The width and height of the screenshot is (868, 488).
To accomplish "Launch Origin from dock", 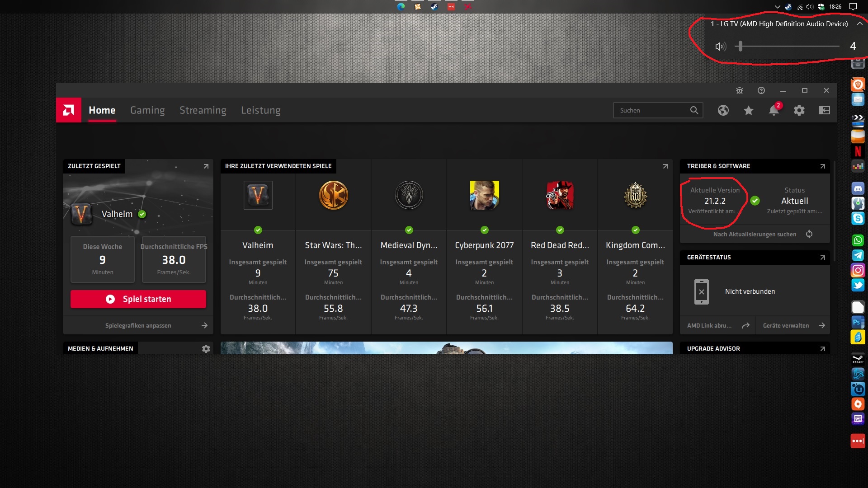I will 858,404.
